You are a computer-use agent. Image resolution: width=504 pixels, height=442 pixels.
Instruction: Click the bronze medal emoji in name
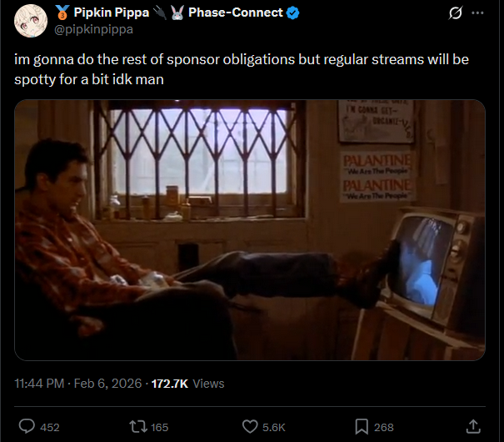62,13
